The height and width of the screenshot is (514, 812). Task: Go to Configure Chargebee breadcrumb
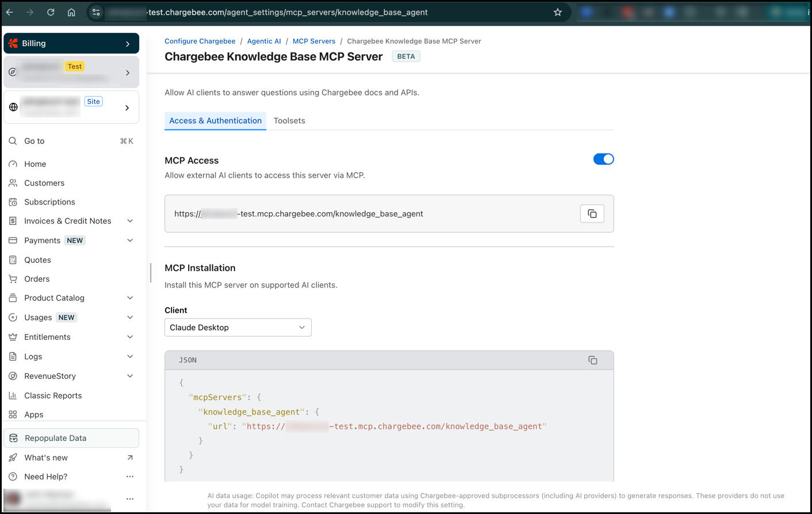pos(200,41)
